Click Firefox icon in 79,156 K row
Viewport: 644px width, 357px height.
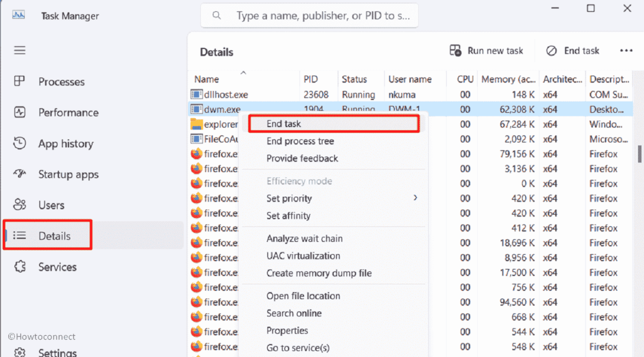coord(196,154)
